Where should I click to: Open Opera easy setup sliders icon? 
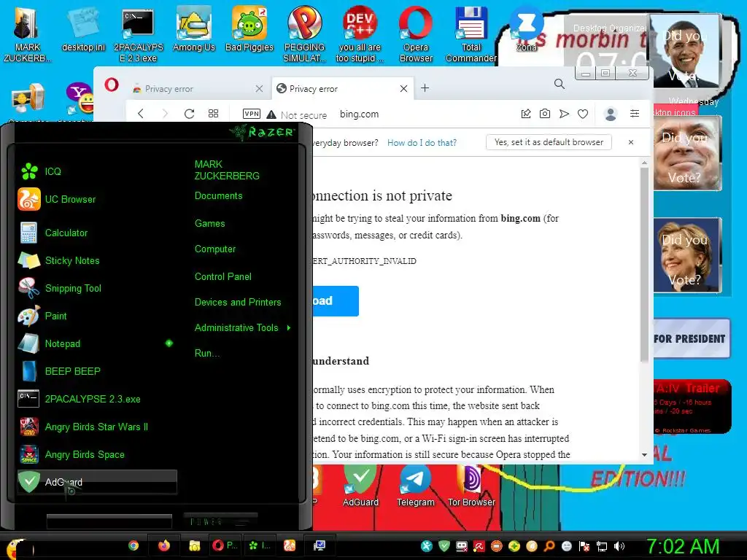pyautogui.click(x=635, y=113)
